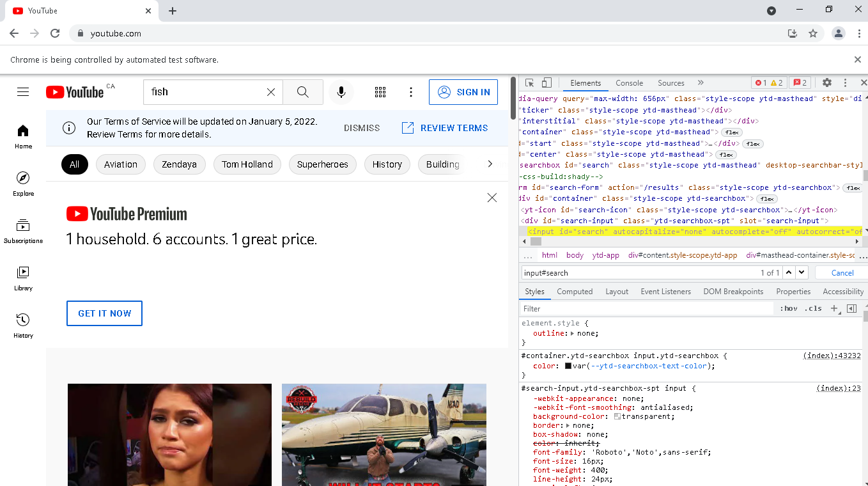The width and height of the screenshot is (868, 486).
Task: Open History in the YouTube sidebar
Action: click(23, 326)
